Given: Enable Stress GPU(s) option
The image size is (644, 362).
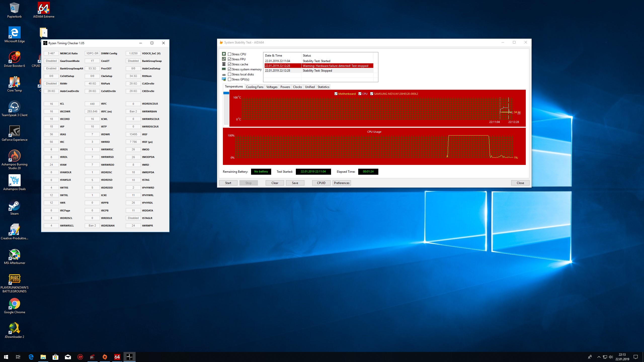Looking at the screenshot, I should pos(229,79).
